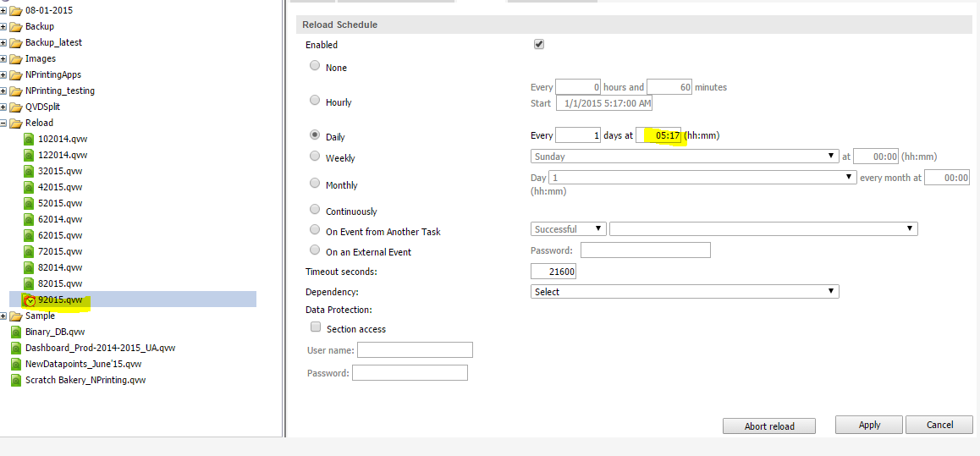
Task: Click the 08-01-2015 folder icon
Action: click(15, 11)
